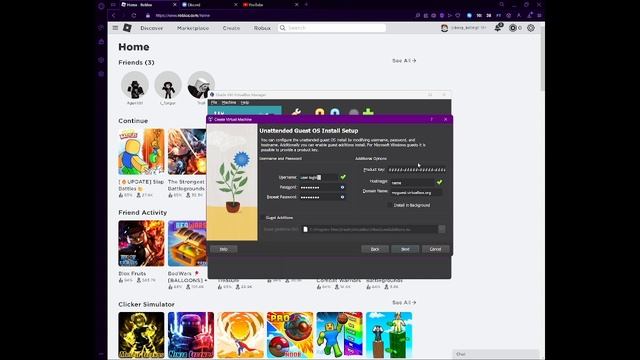Click the search magnifier in Roblox search box
The image size is (640, 360).
[282, 28]
